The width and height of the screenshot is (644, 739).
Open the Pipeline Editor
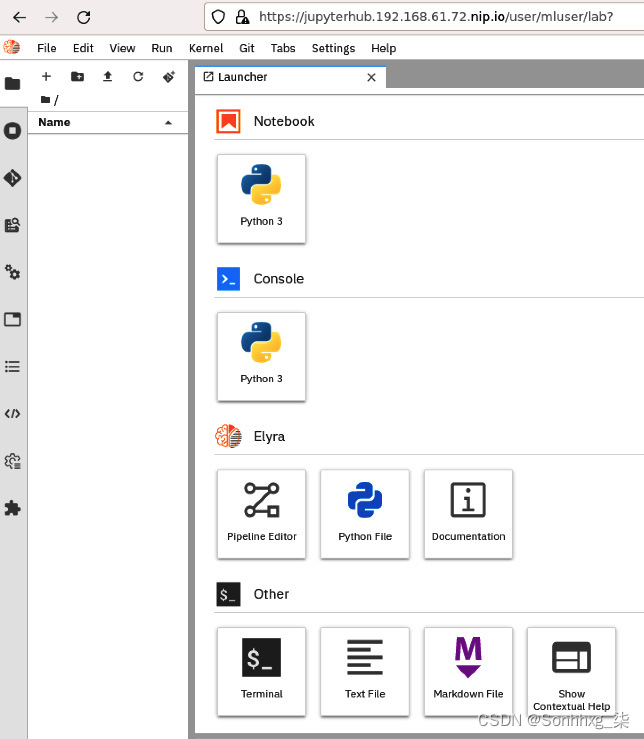tap(261, 514)
